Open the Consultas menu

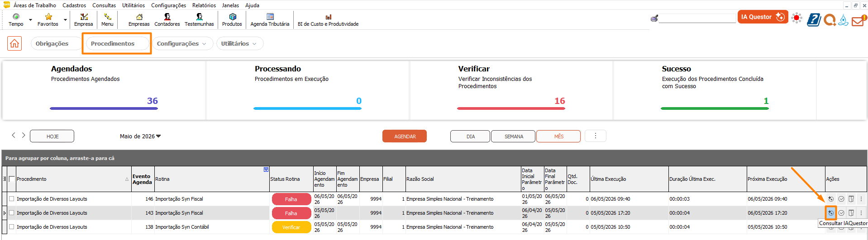(104, 5)
